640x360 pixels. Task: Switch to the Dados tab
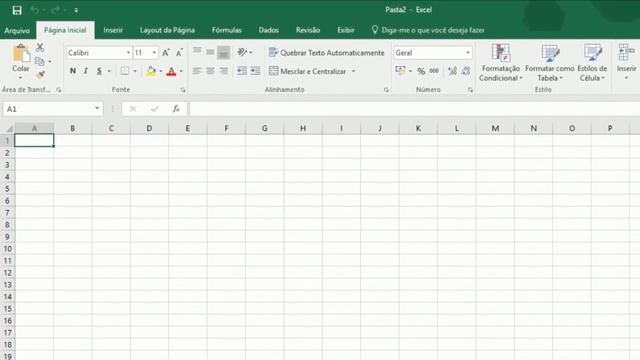(x=269, y=30)
